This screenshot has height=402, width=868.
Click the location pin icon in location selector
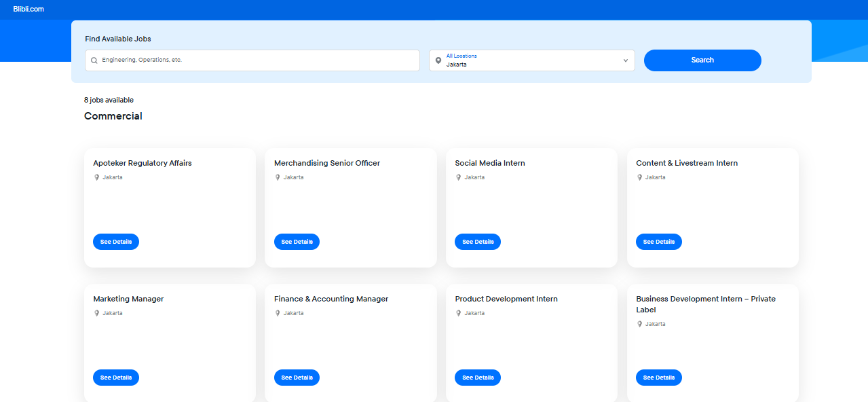pyautogui.click(x=438, y=60)
